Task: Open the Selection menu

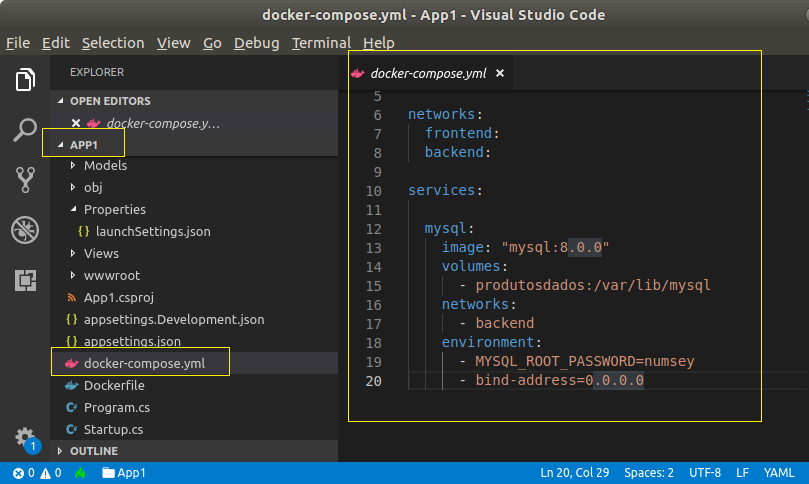Action: click(113, 43)
